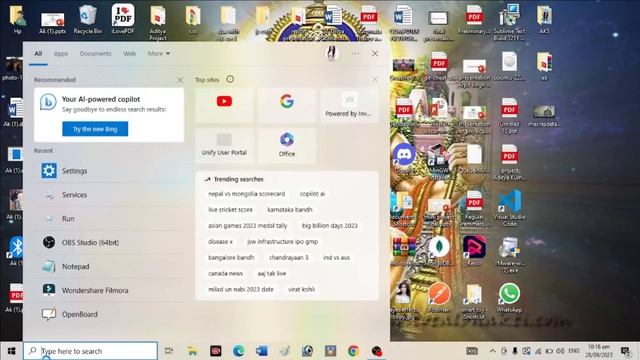640x360 pixels.
Task: Open the Unify User Portal tile
Action: point(224,145)
